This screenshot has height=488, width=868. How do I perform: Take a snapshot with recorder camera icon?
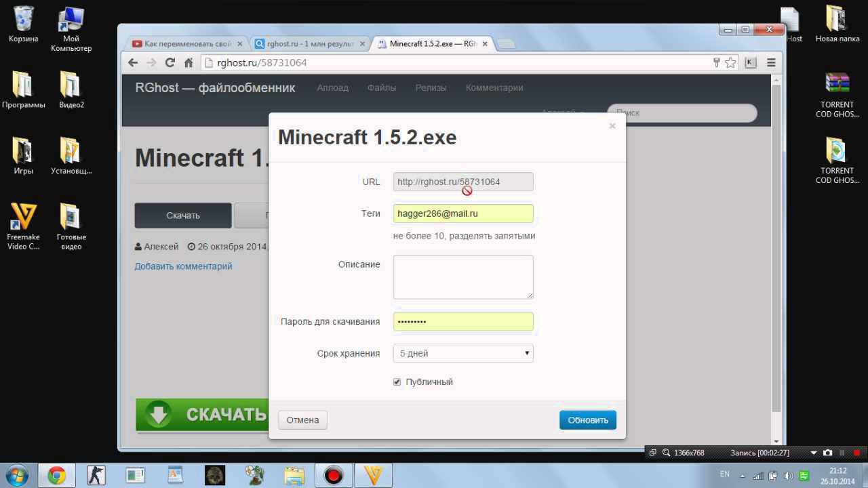point(827,453)
